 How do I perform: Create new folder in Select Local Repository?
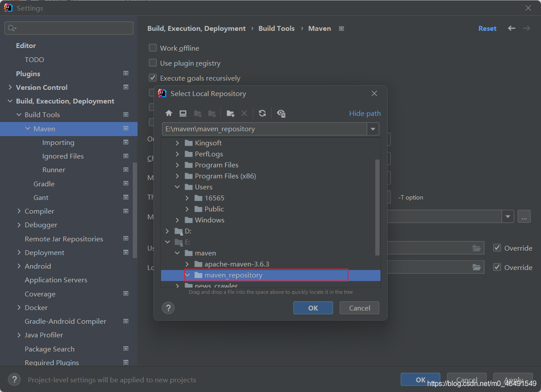[230, 113]
